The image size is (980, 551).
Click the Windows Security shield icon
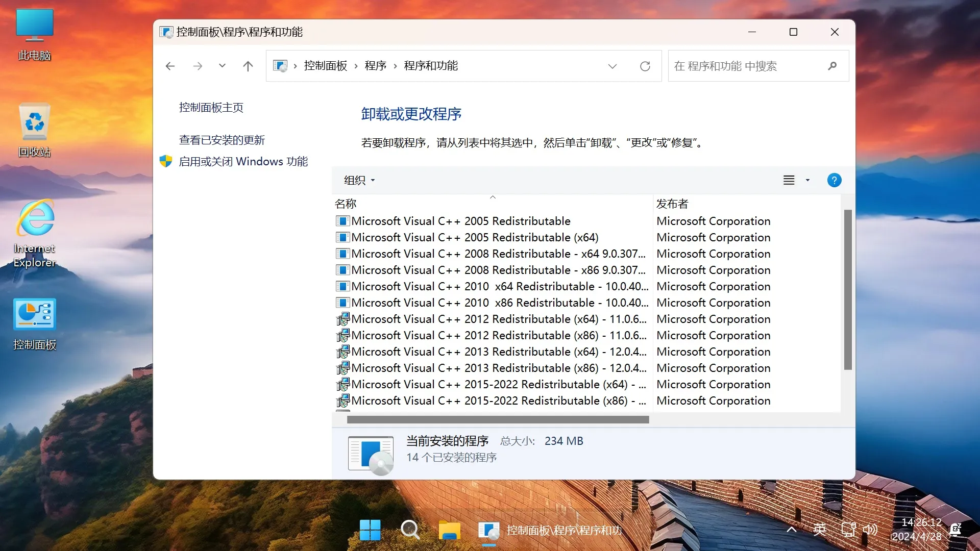click(167, 161)
